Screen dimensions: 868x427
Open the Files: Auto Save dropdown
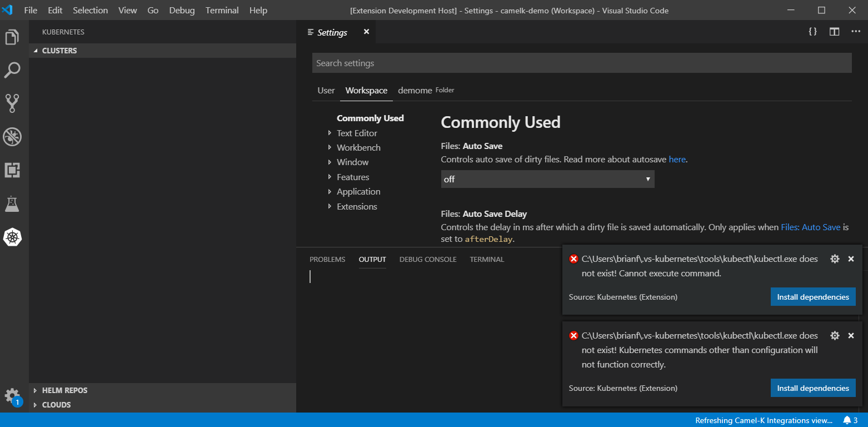coord(547,179)
